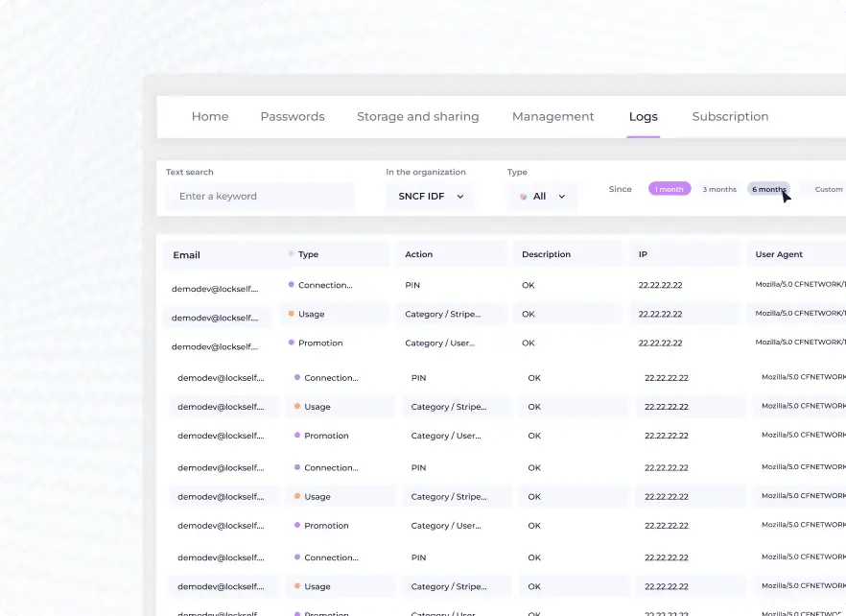Open the Type All dropdown
The height and width of the screenshot is (616, 846).
[542, 197]
